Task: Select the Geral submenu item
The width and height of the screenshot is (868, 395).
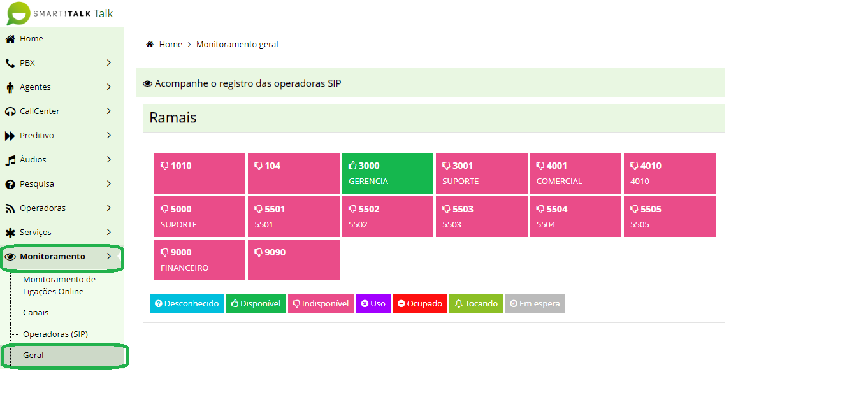Action: (x=33, y=355)
